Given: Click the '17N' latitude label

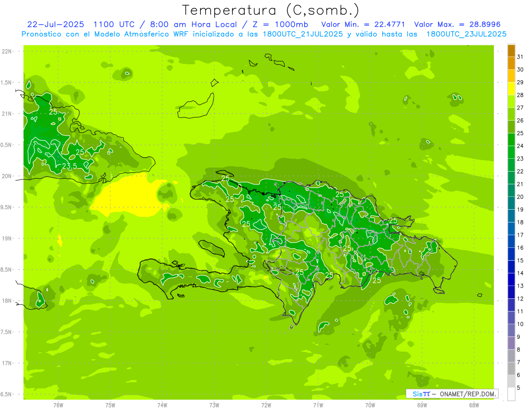Looking at the screenshot, I should (6, 363).
